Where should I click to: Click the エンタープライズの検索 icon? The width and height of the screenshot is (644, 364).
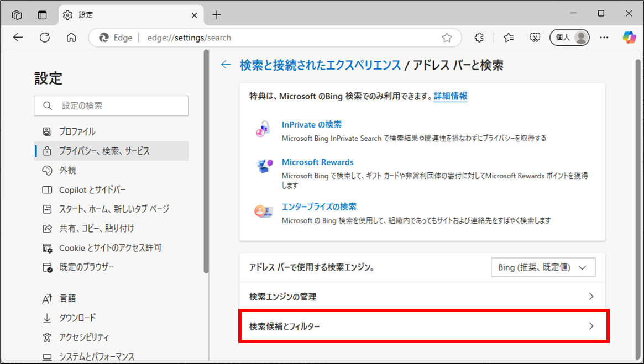[x=263, y=212]
